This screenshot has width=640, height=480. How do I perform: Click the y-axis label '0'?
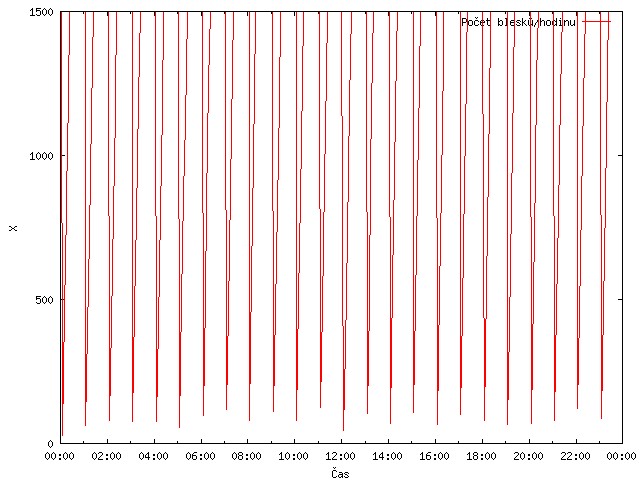pyautogui.click(x=51, y=444)
